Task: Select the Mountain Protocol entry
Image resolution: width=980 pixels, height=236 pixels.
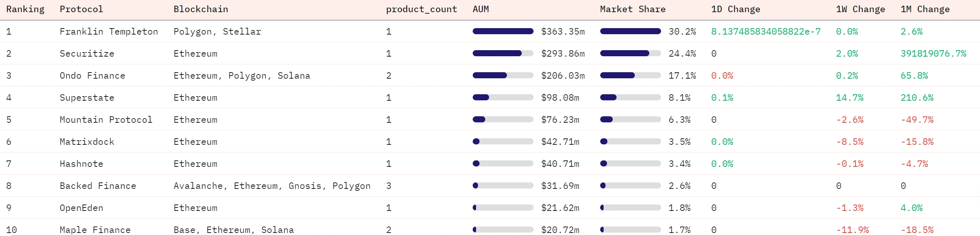Action: [x=106, y=120]
